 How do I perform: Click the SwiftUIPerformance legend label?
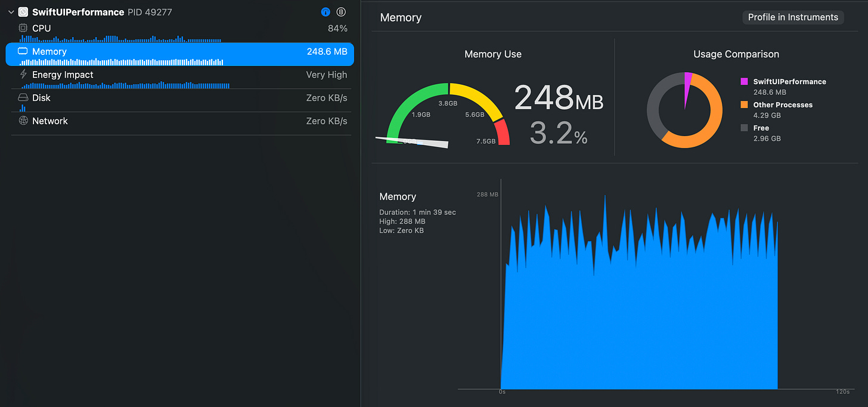(x=790, y=82)
